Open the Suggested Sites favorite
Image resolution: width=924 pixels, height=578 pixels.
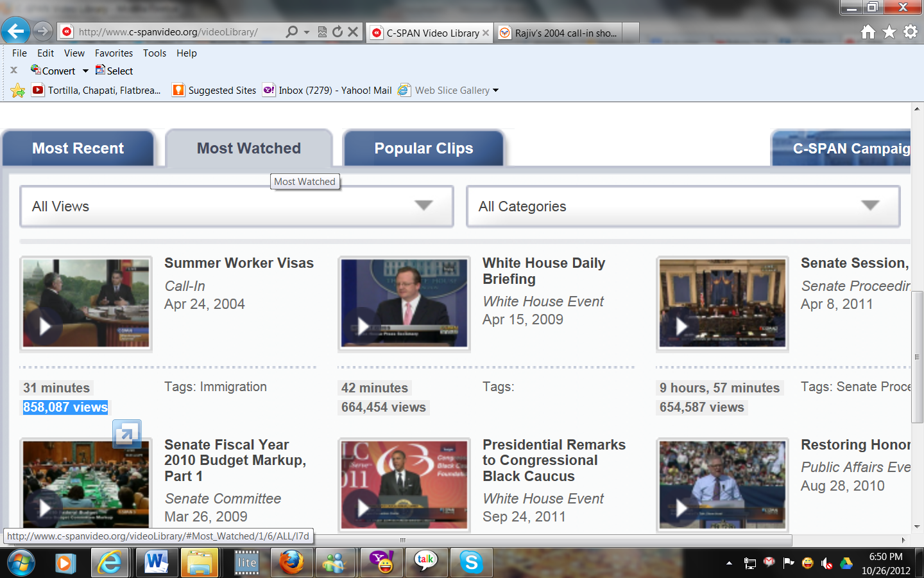[x=214, y=91]
